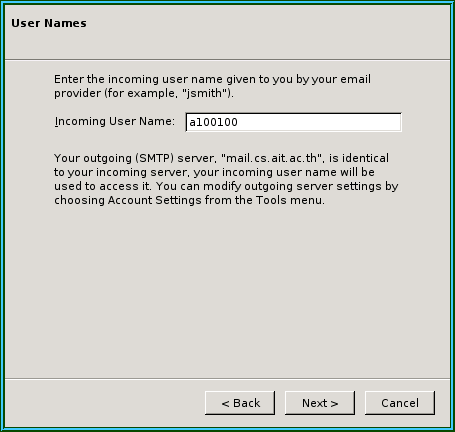Click the outgoing SMTP server paragraph
The height and width of the screenshot is (432, 455).
226,179
